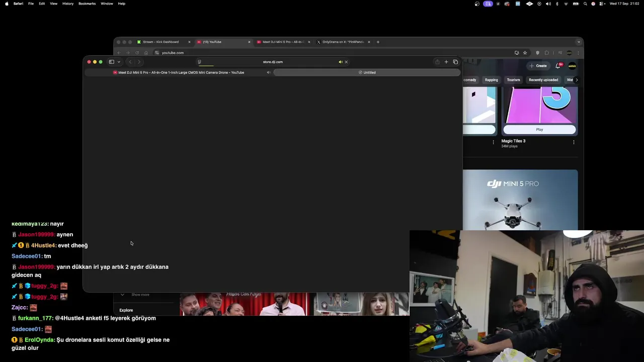The image size is (644, 362).
Task: Open battery status in menu bar
Action: pyautogui.click(x=576, y=4)
